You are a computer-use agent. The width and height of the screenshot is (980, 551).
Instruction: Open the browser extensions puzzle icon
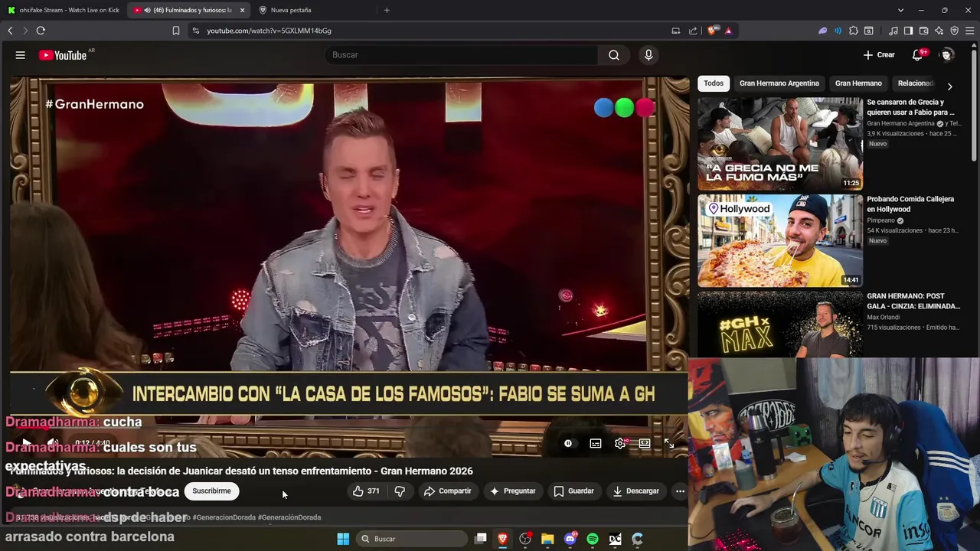coord(854,31)
